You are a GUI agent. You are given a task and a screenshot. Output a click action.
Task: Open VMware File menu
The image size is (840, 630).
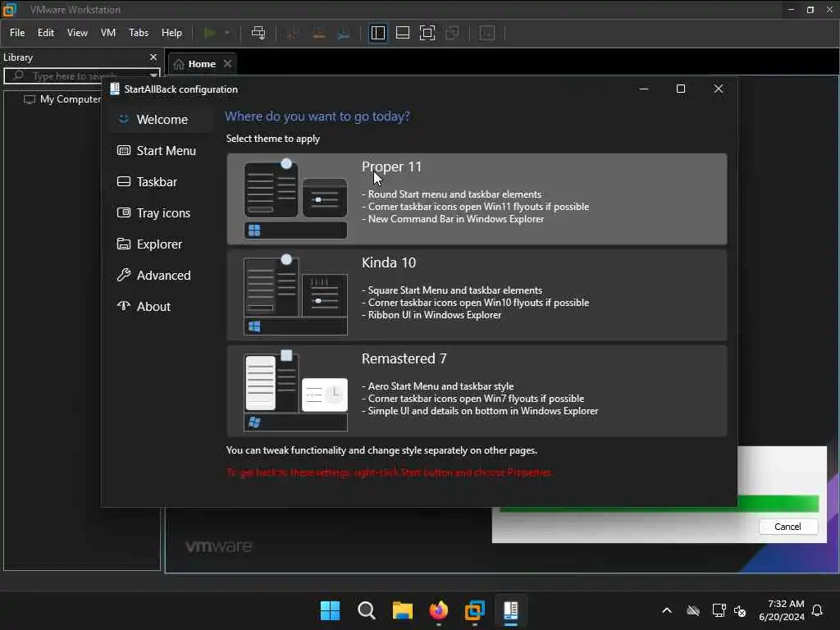[x=17, y=33]
